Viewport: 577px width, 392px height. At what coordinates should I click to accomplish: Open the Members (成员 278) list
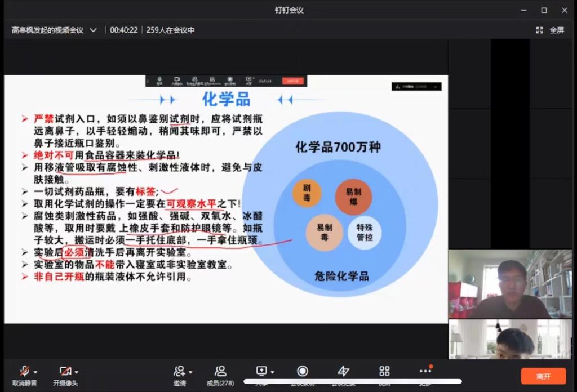[220, 371]
